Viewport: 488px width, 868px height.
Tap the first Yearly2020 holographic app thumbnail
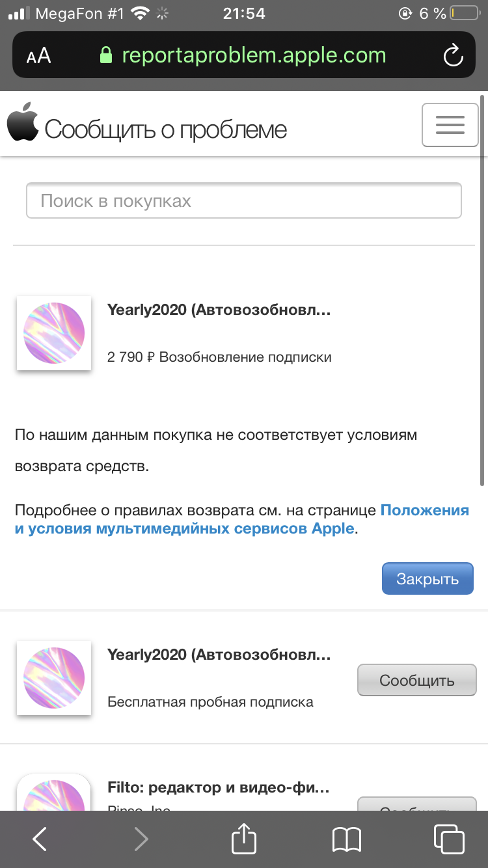click(54, 333)
